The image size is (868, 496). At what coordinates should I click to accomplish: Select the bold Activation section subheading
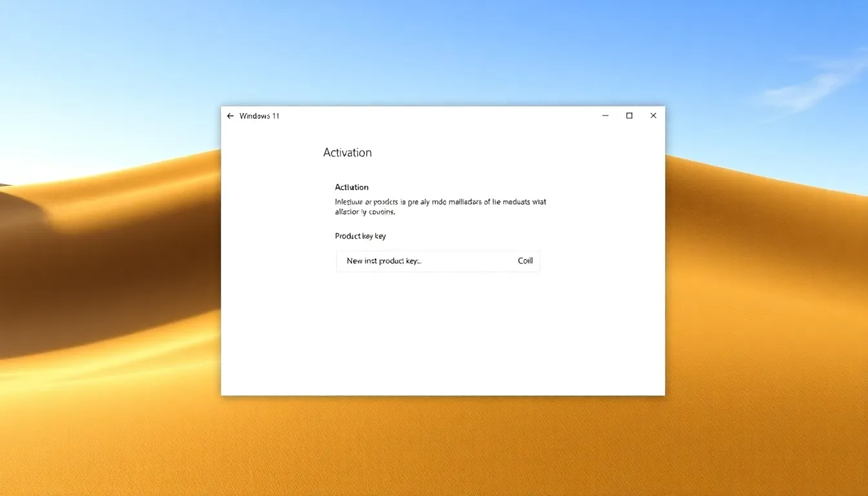351,187
